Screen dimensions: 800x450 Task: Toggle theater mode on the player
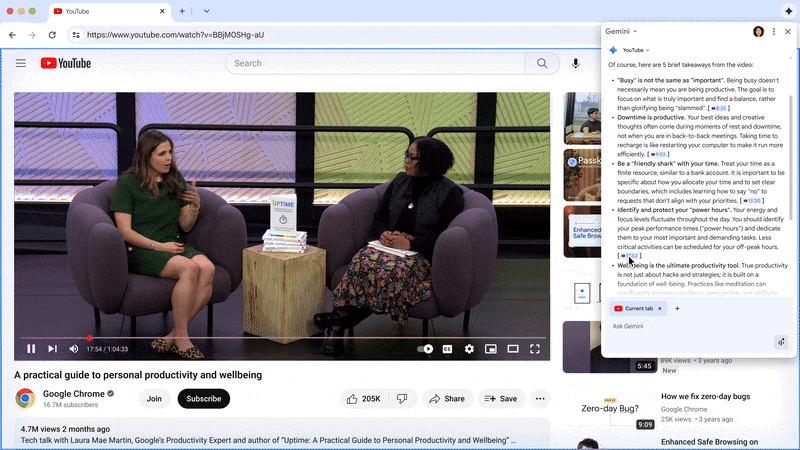tap(513, 349)
